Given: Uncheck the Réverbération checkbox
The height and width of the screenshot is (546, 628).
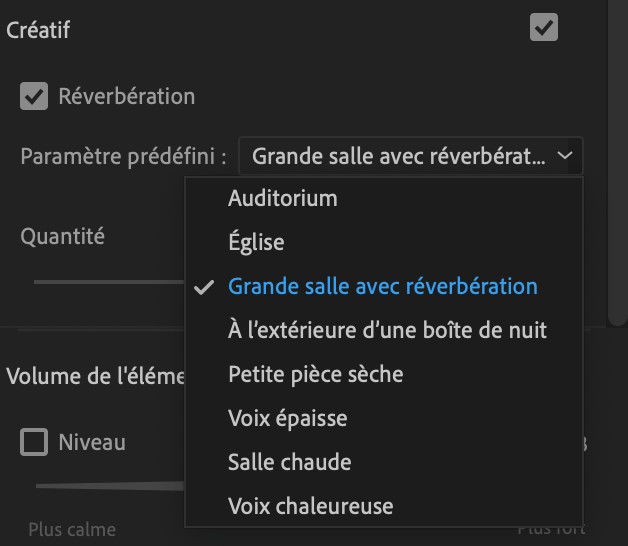Looking at the screenshot, I should click(34, 96).
